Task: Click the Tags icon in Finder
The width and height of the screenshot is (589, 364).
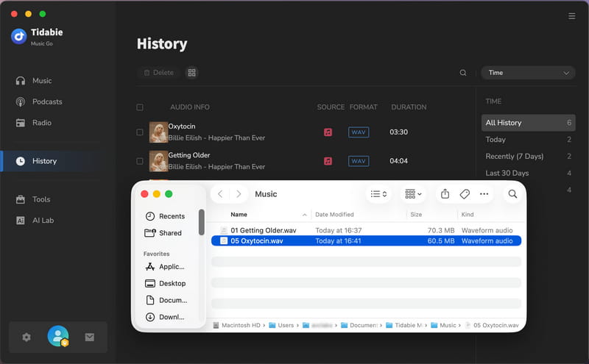Action: (465, 194)
